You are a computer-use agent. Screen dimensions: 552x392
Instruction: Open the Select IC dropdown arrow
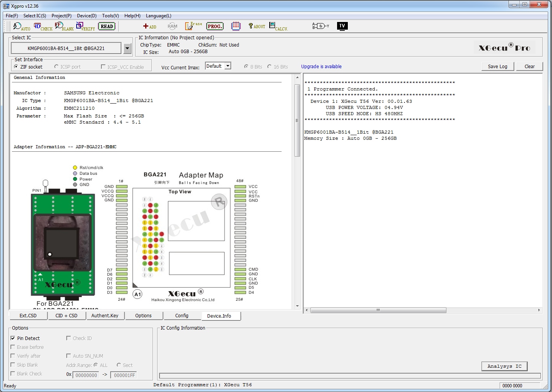[x=128, y=48]
